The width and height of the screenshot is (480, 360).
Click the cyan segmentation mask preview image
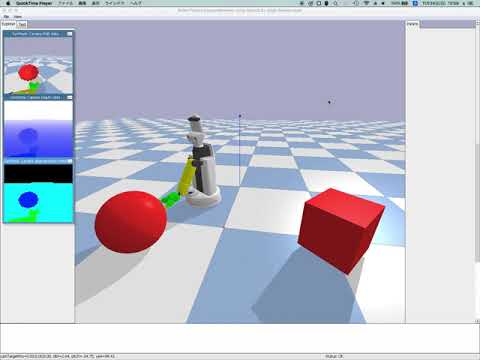pos(38,193)
